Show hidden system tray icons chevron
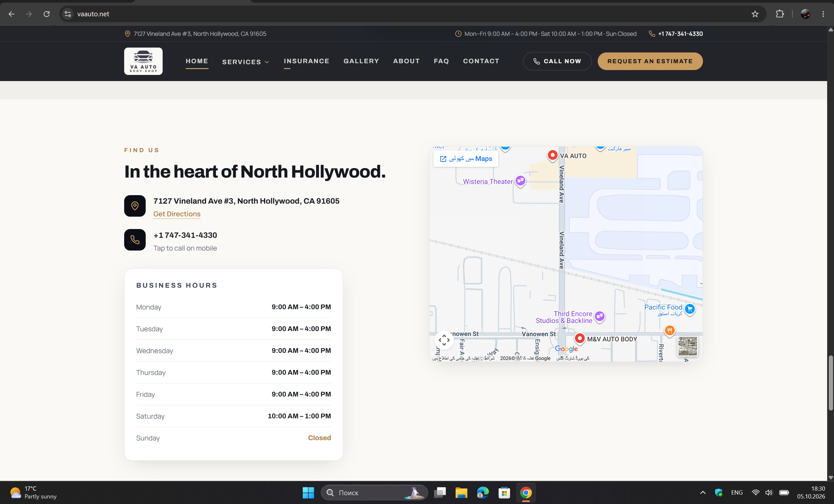Screen dimensions: 834x504 coord(703,493)
